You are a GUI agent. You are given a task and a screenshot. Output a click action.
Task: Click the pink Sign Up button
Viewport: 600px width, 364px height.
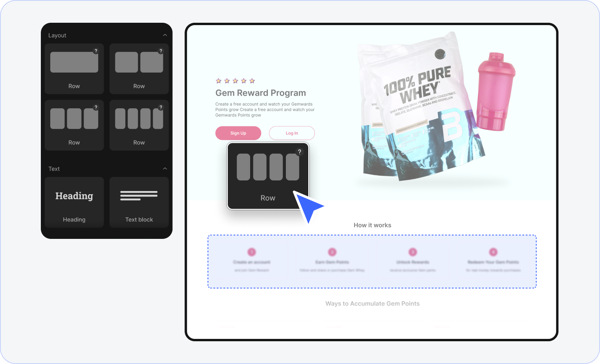238,133
